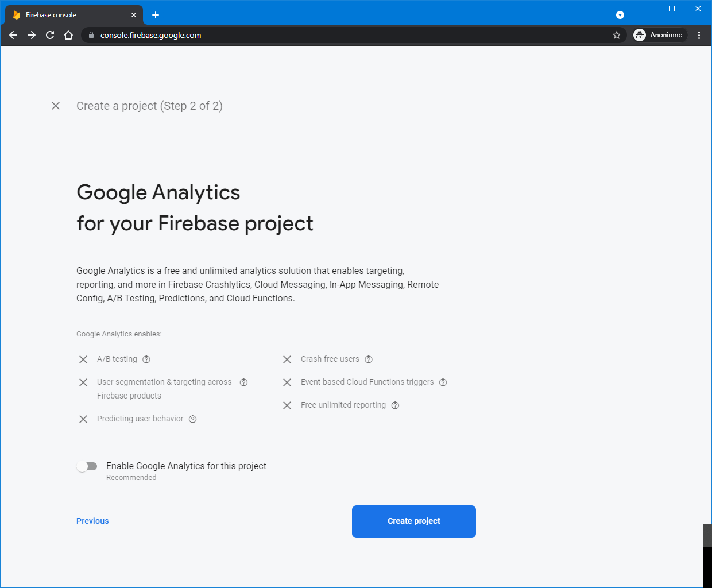Image resolution: width=712 pixels, height=588 pixels.
Task: Go to browser home page
Action: click(x=68, y=35)
